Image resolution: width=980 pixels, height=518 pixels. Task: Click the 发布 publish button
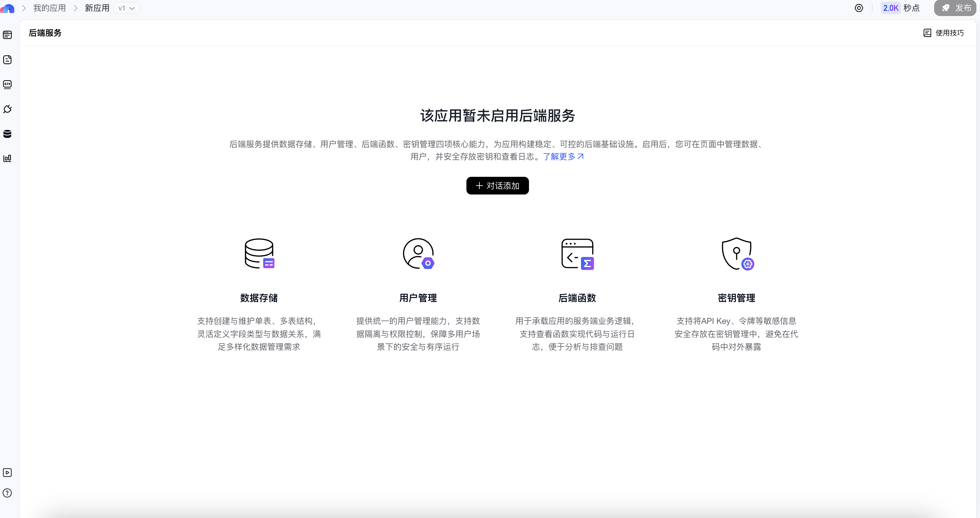[955, 8]
